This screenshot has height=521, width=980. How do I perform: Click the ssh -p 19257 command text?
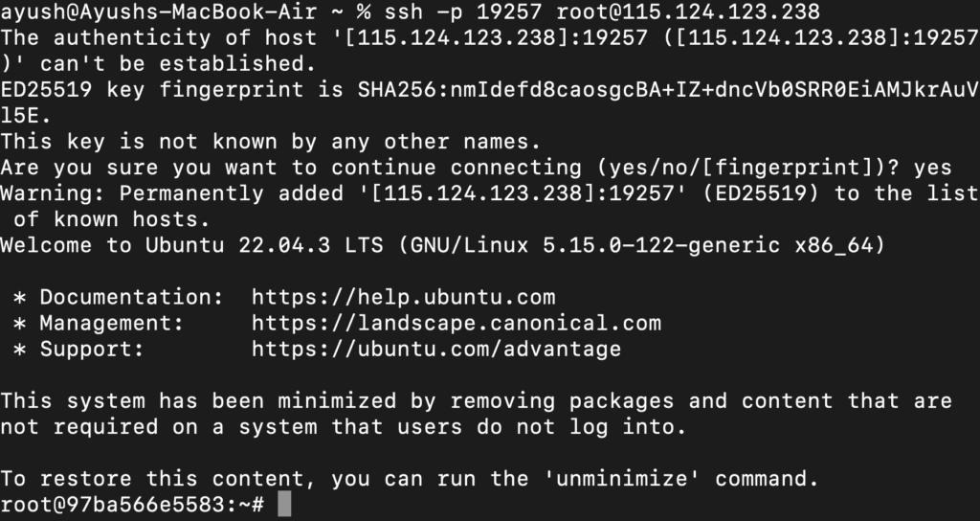(462, 11)
